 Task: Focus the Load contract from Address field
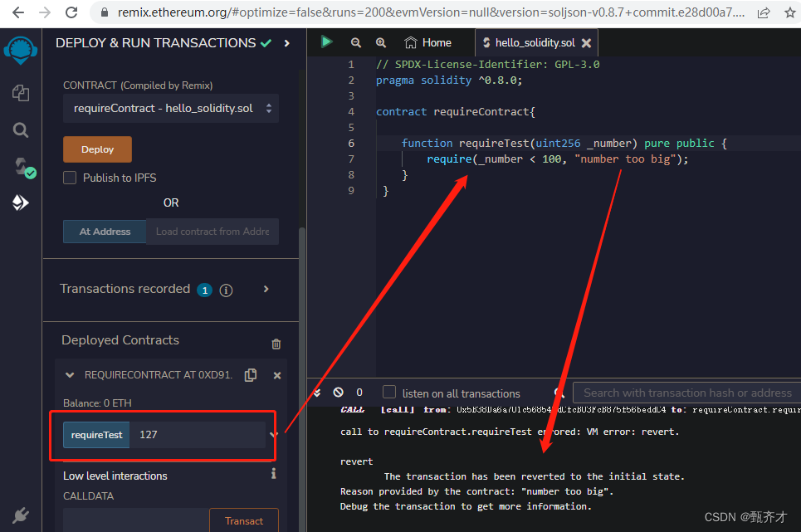click(212, 232)
